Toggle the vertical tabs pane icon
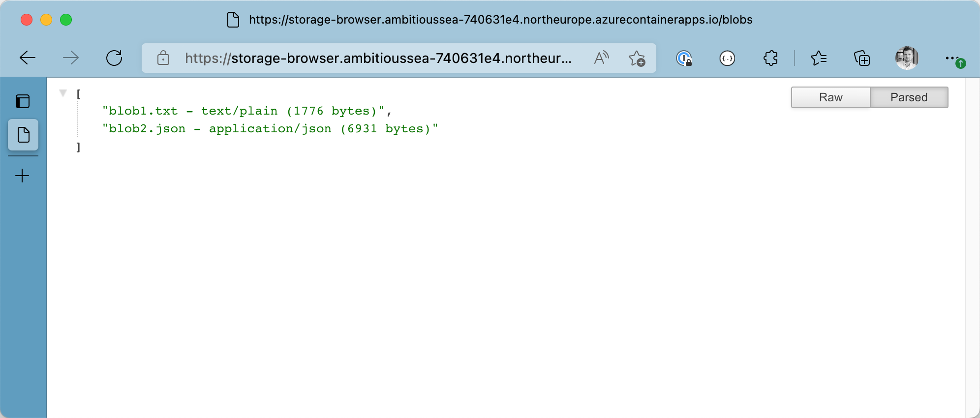 (23, 101)
